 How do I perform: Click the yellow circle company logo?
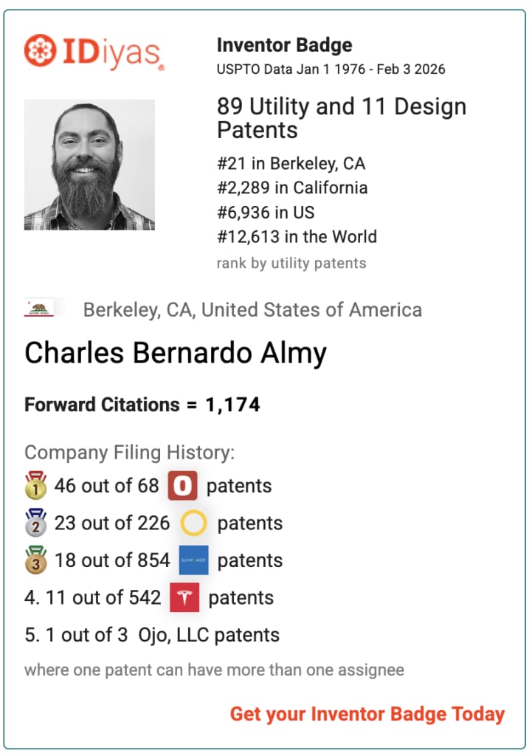point(193,523)
